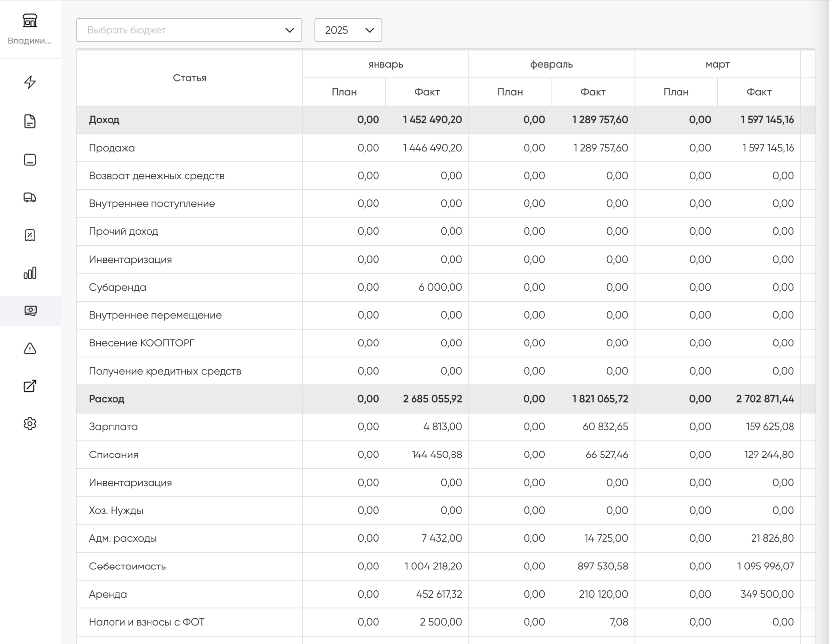Image resolution: width=829 pixels, height=644 pixels.
Task: Click the март column header
Action: pos(717,64)
